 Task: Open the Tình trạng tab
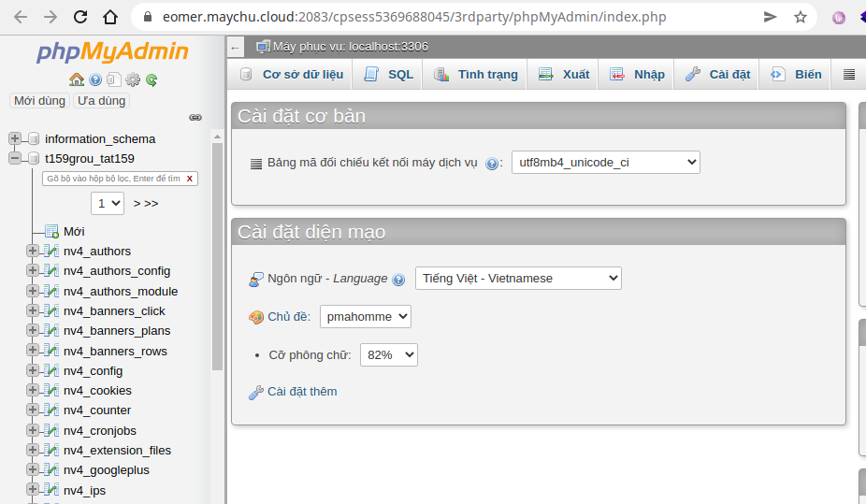pyautogui.click(x=476, y=75)
